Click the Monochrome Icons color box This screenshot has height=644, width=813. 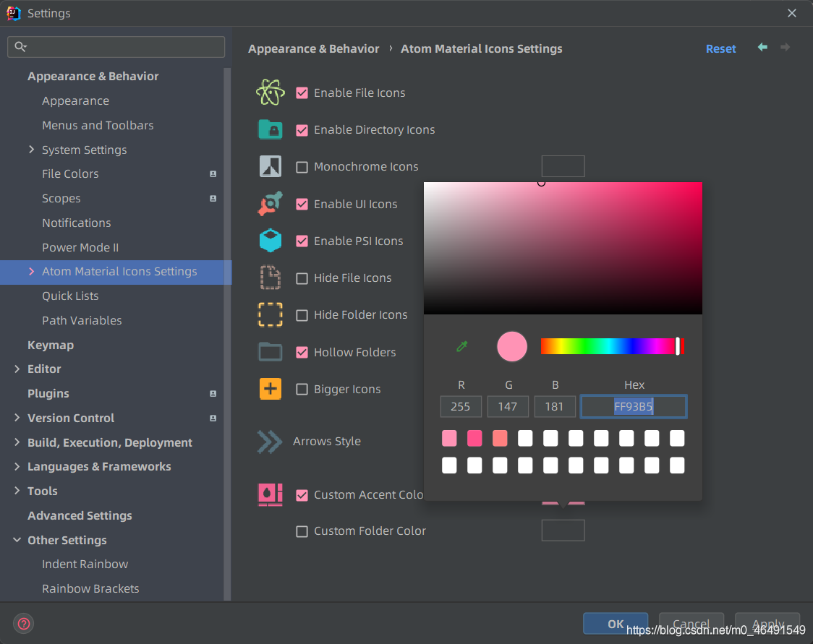tap(563, 166)
